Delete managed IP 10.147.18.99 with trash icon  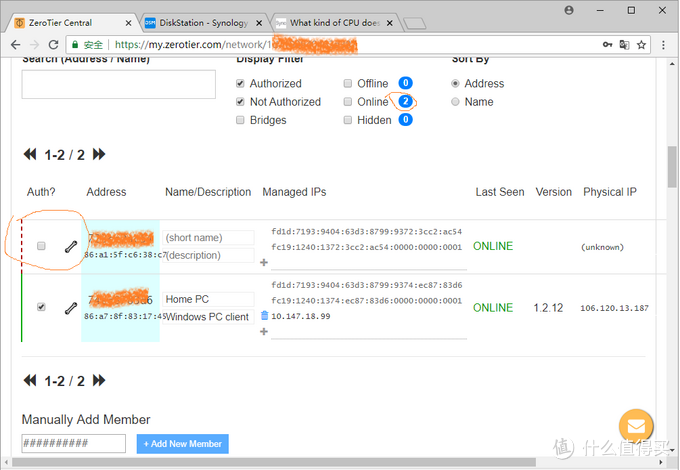point(265,315)
